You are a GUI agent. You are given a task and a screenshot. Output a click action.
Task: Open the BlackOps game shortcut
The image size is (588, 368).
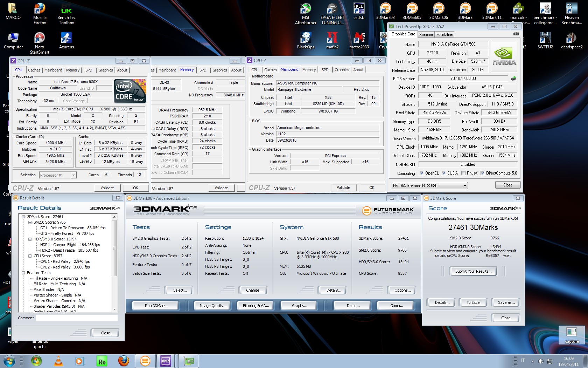click(x=306, y=41)
